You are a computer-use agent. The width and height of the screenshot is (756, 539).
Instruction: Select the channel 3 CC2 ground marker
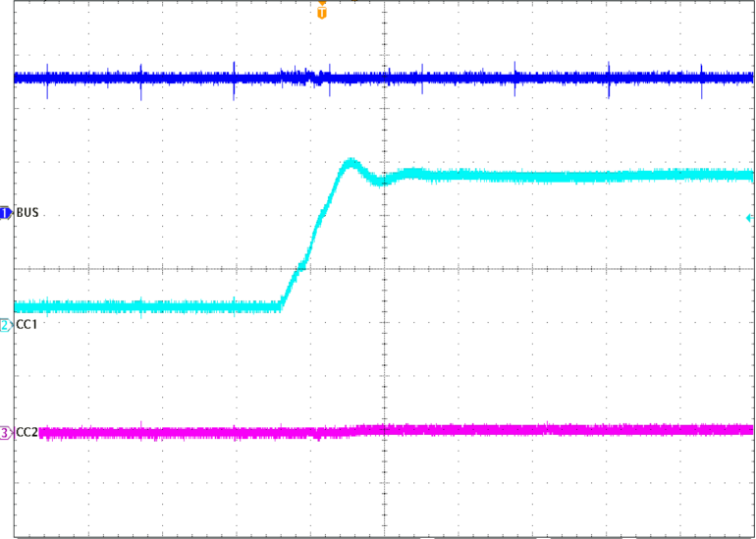coord(6,433)
